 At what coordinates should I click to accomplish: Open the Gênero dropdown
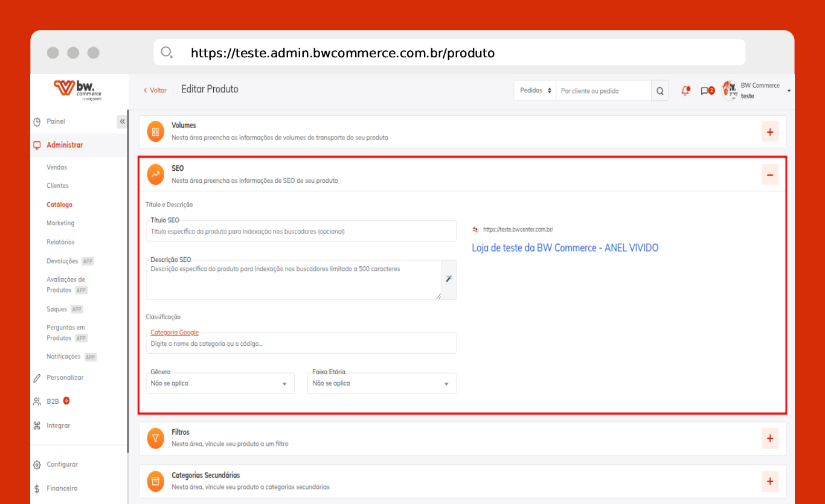coord(220,383)
